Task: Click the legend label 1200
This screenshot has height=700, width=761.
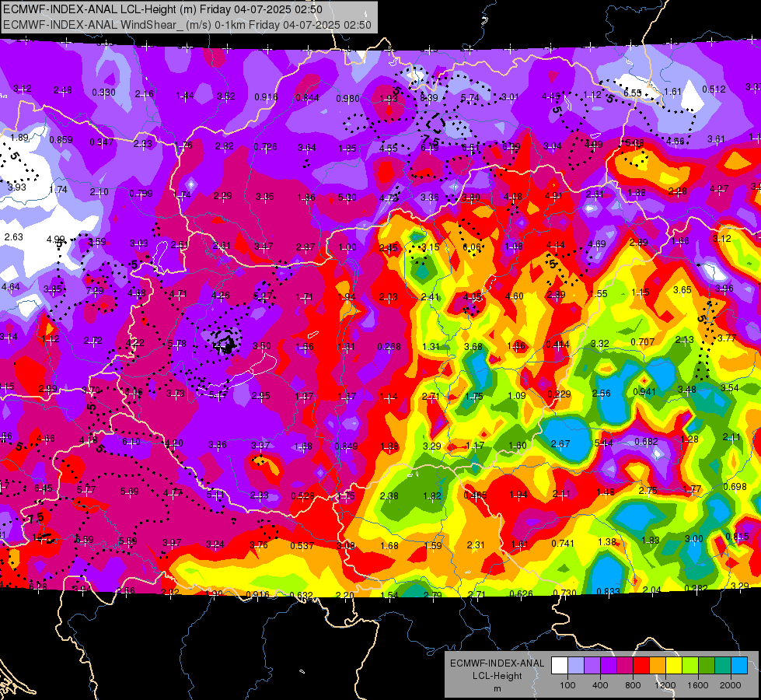Action: tap(665, 685)
